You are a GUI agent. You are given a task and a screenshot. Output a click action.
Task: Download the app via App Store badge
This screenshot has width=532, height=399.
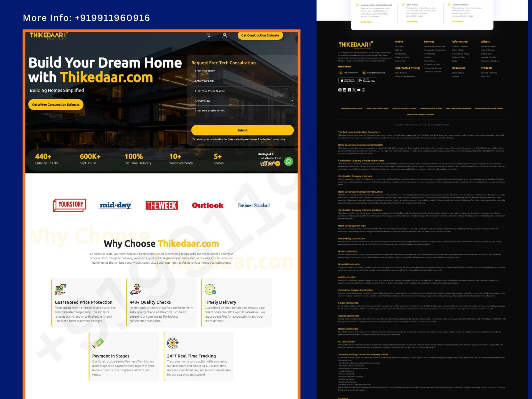[347, 81]
